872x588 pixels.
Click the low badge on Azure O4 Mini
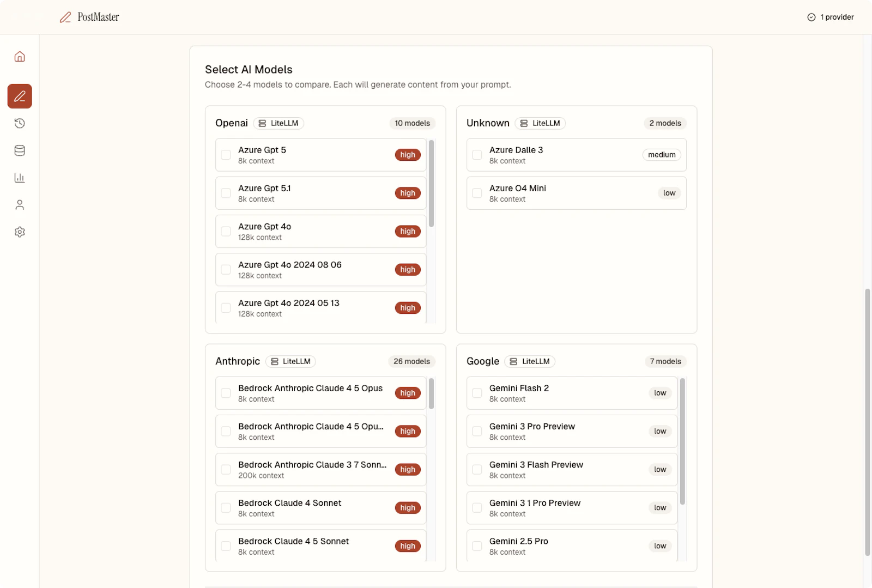tap(669, 193)
